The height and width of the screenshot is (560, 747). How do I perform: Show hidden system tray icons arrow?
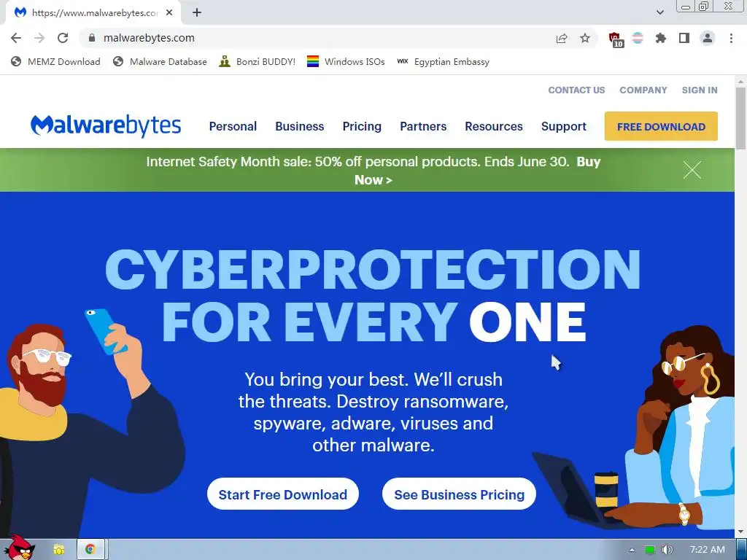click(632, 550)
